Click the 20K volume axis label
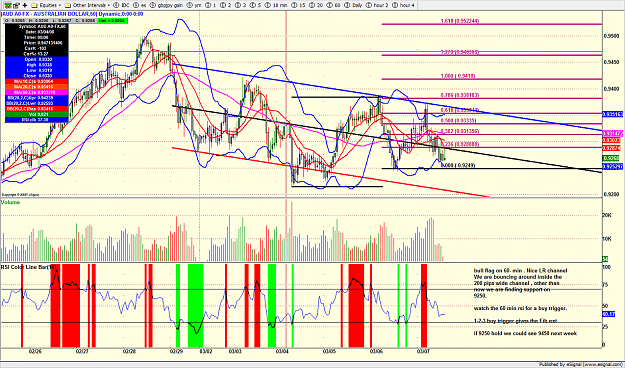The height and width of the screenshot is (368, 625). 607,215
